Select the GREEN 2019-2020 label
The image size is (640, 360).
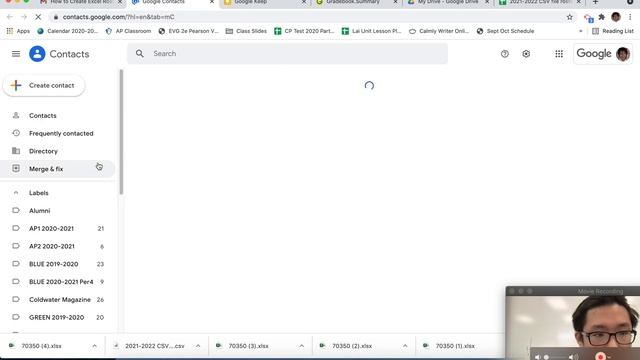tap(58, 317)
